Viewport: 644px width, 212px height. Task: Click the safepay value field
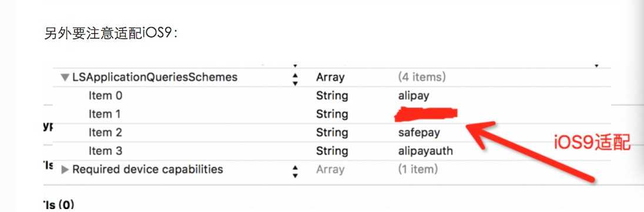pos(418,133)
